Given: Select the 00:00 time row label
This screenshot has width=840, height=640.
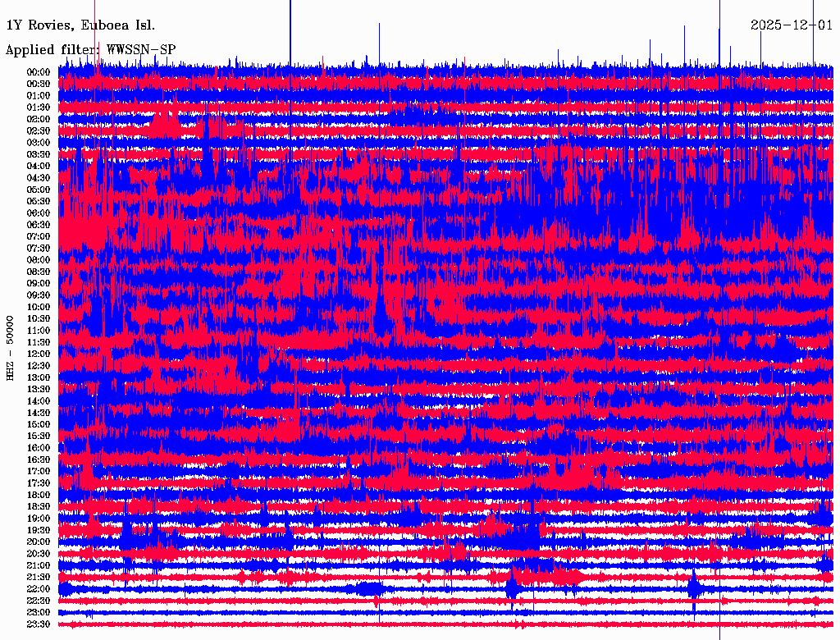Looking at the screenshot, I should [x=39, y=72].
